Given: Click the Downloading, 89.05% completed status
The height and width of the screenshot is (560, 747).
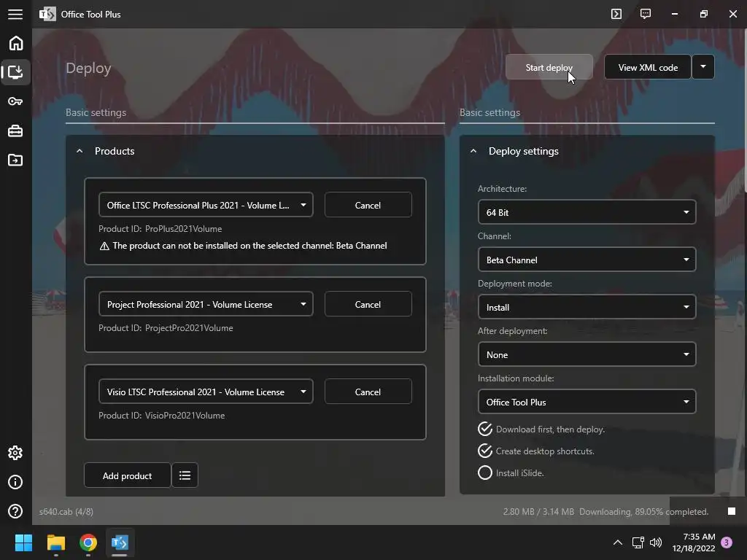Looking at the screenshot, I should click(643, 511).
